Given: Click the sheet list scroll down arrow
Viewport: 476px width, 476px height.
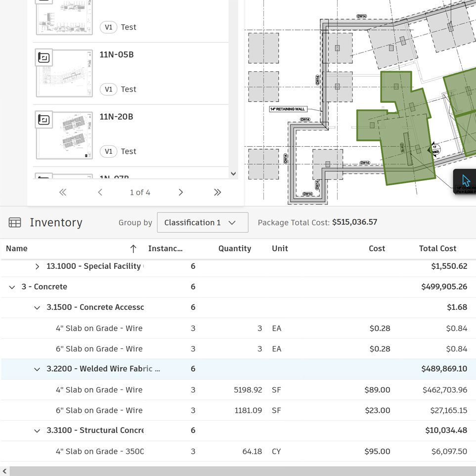Looking at the screenshot, I should point(233,174).
